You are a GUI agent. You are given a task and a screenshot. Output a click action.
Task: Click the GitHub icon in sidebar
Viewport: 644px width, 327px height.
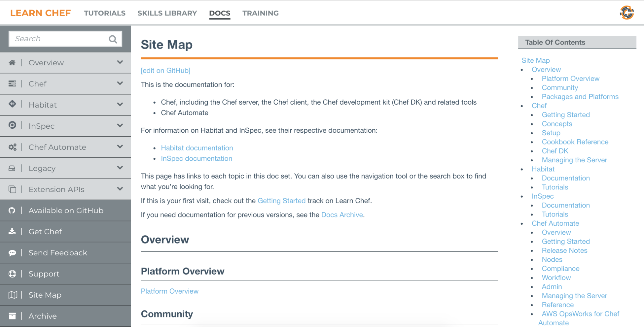click(x=12, y=211)
